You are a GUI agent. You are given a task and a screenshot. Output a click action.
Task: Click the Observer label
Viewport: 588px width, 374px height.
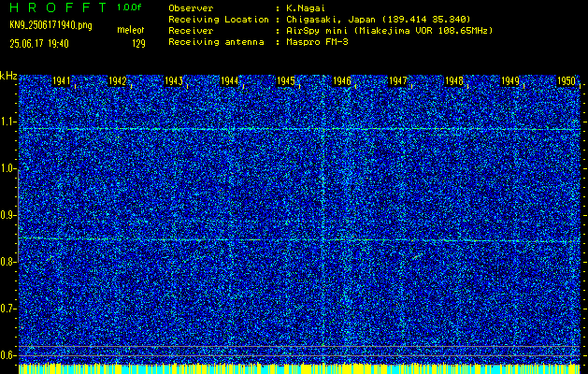coord(191,7)
